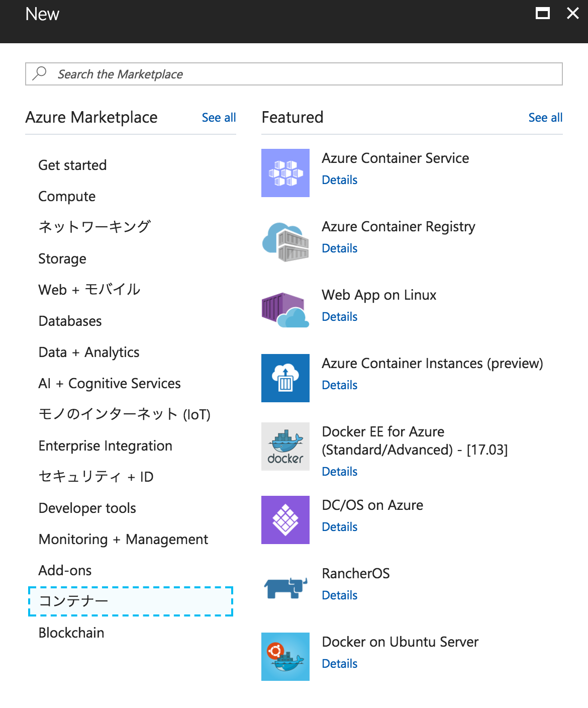
Task: Select the Enterprise Integration category
Action: coord(106,446)
